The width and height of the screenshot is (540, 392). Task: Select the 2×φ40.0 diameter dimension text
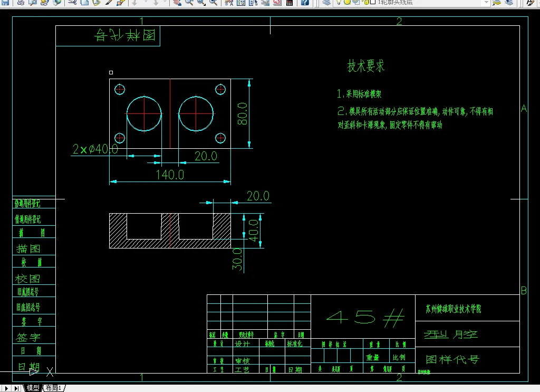tap(95, 149)
